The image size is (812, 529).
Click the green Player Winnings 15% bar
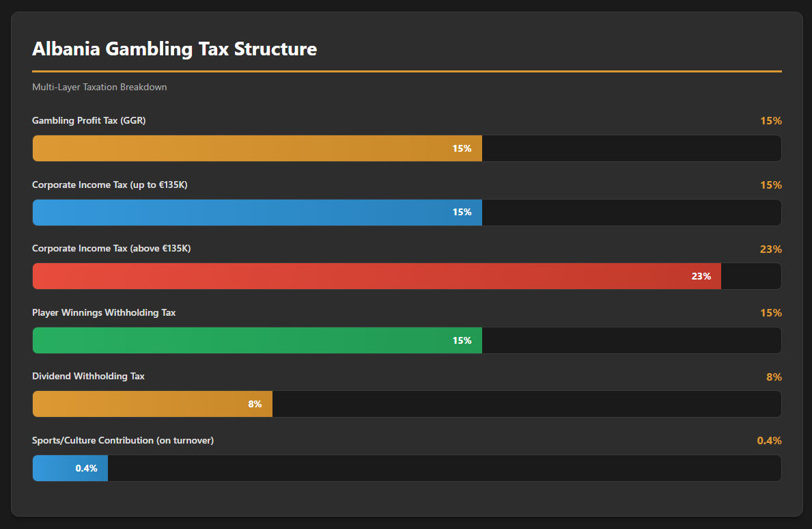[x=257, y=340]
